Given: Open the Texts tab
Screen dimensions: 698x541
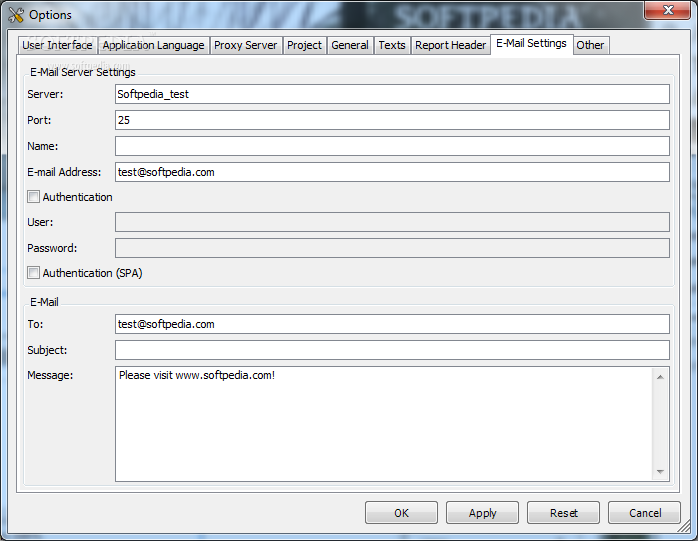Looking at the screenshot, I should click(392, 45).
